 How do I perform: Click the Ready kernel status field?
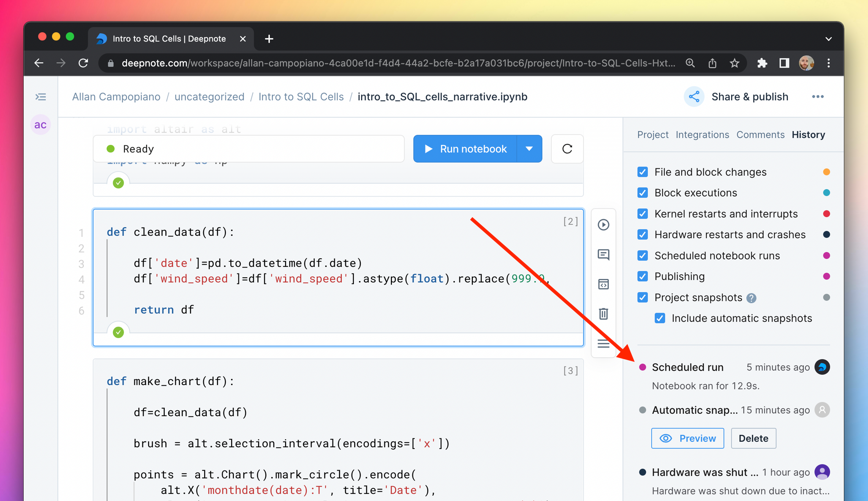249,149
